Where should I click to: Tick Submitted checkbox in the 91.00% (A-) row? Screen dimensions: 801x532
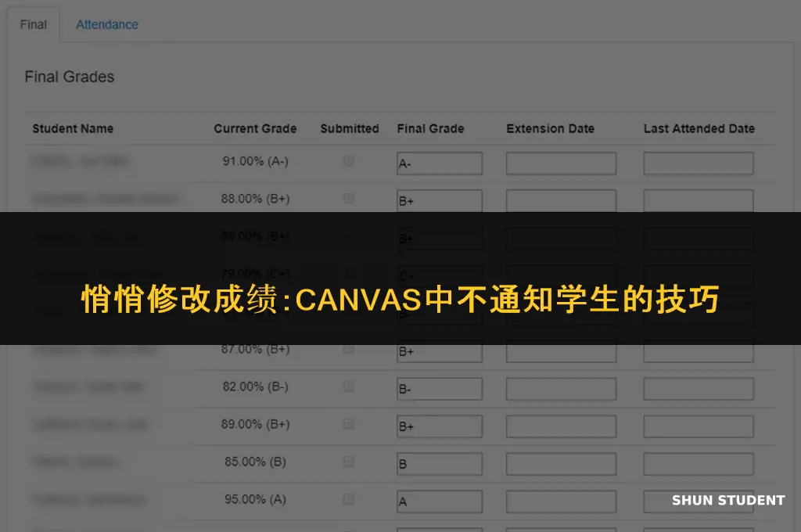coord(349,161)
